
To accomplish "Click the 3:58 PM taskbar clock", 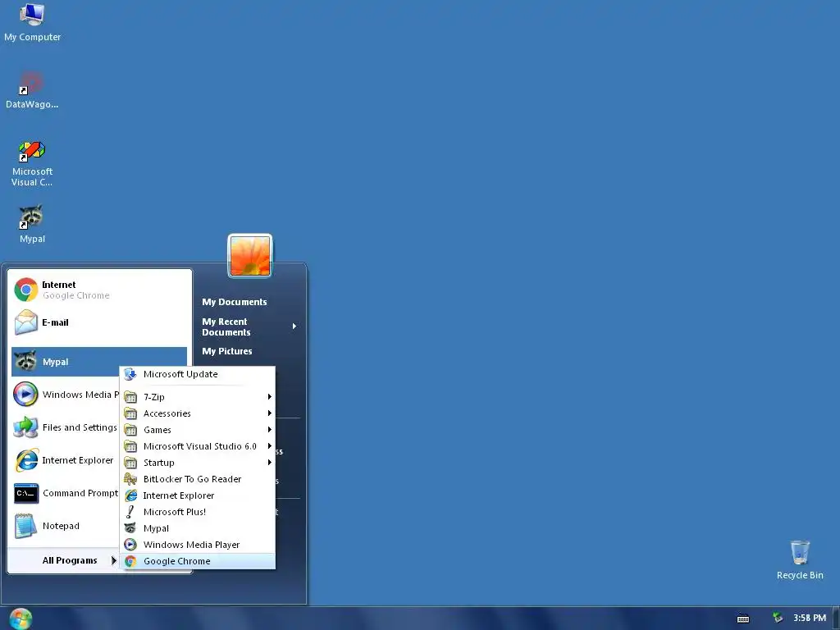I will click(810, 618).
